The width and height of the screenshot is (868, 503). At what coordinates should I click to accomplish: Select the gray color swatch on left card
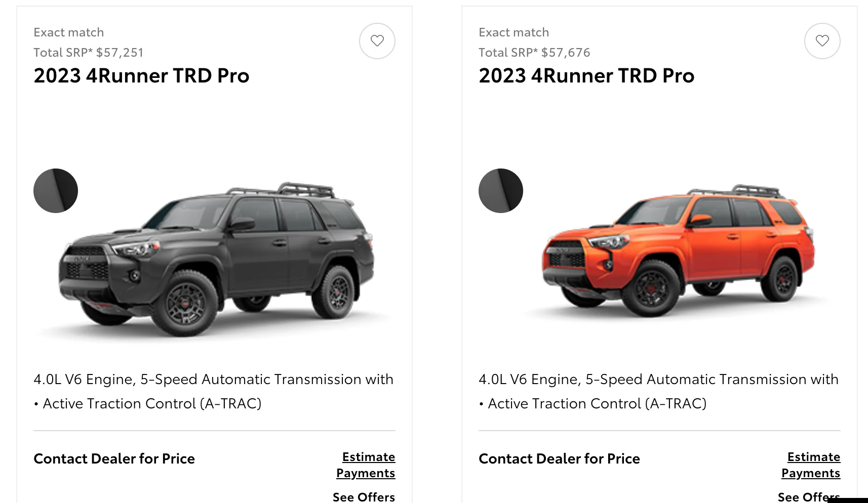coord(56,191)
